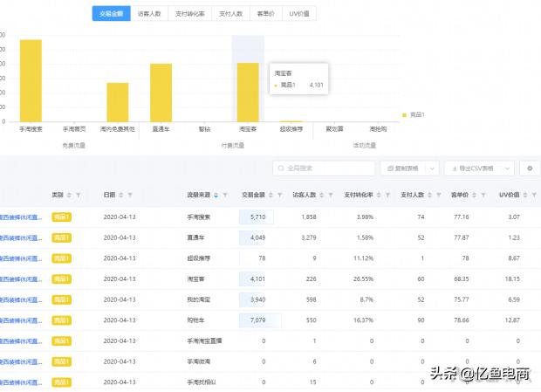Click the 77.87 客单价 cell
The image size is (541, 392).
pos(462,237)
